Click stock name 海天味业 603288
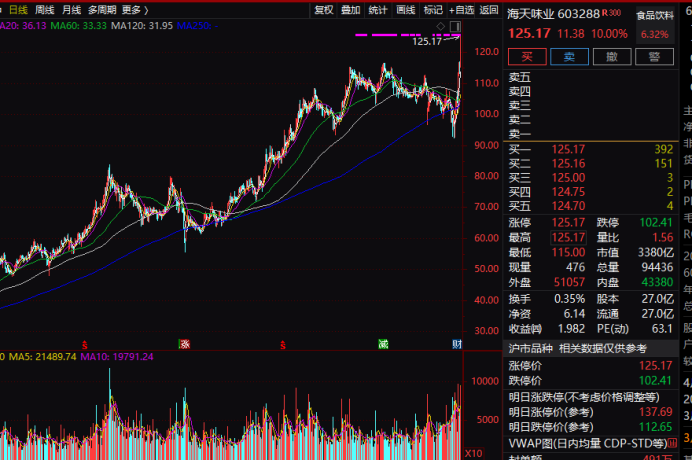 (553, 14)
